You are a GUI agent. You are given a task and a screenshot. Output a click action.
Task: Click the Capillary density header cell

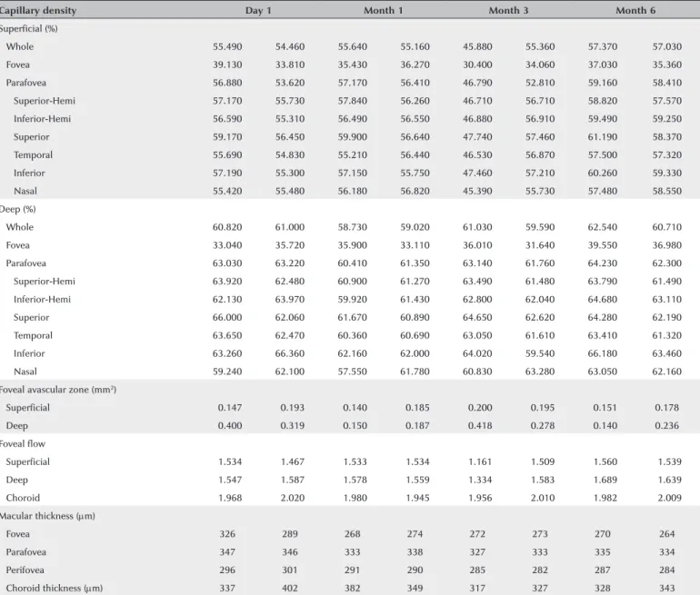38,10
